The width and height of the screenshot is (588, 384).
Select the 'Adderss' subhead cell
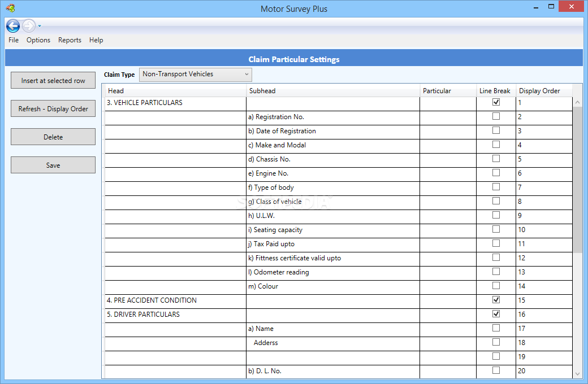click(x=333, y=343)
